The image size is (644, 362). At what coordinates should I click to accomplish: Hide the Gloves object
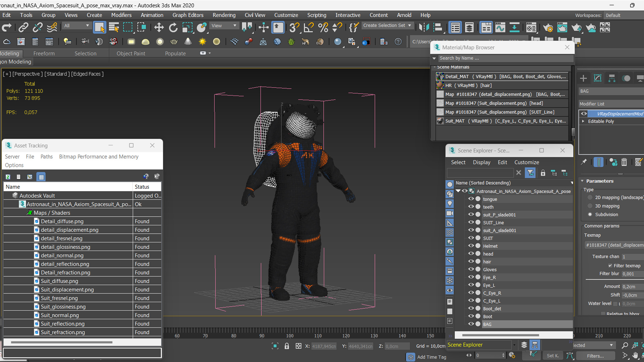[x=471, y=269]
